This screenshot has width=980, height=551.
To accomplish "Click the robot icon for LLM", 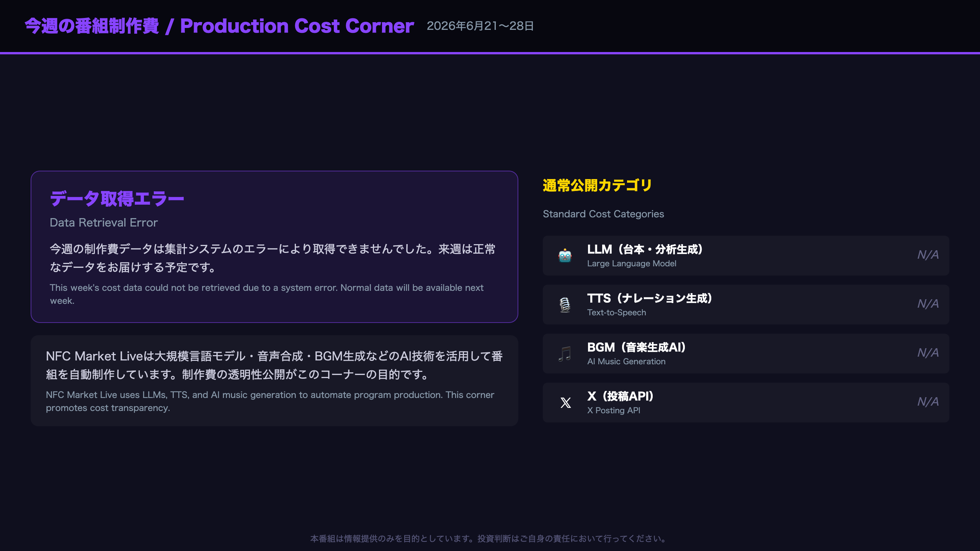I will pos(565,256).
